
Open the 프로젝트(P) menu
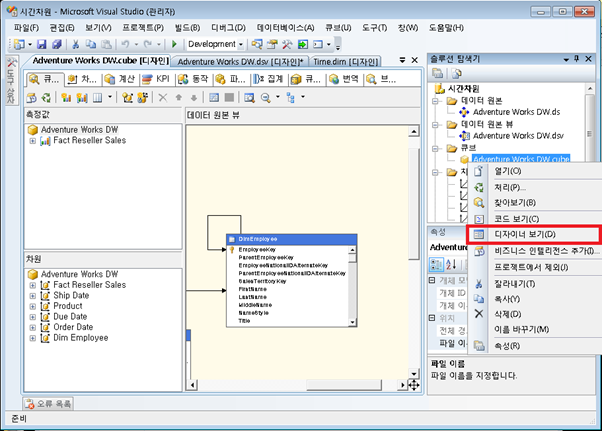coord(143,28)
